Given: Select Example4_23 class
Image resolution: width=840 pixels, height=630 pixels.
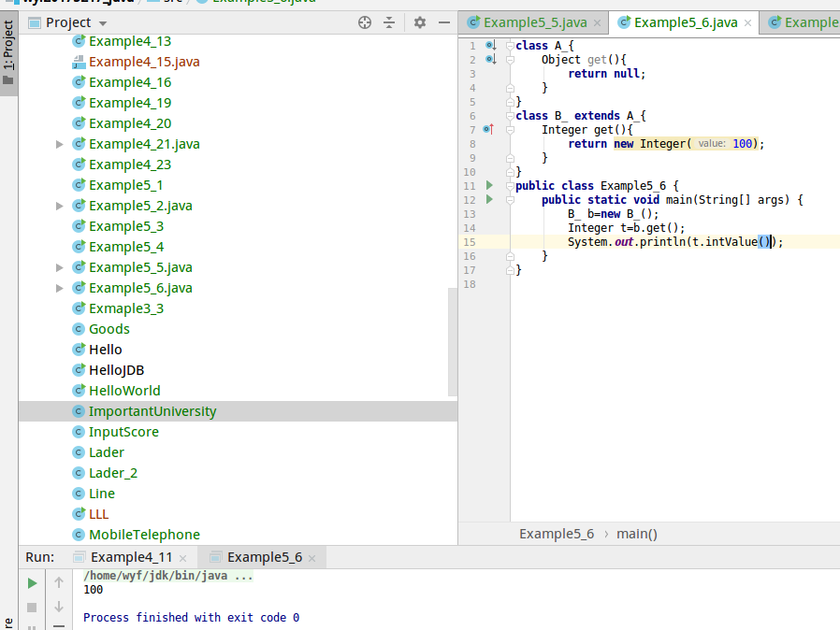Looking at the screenshot, I should pyautogui.click(x=130, y=165).
